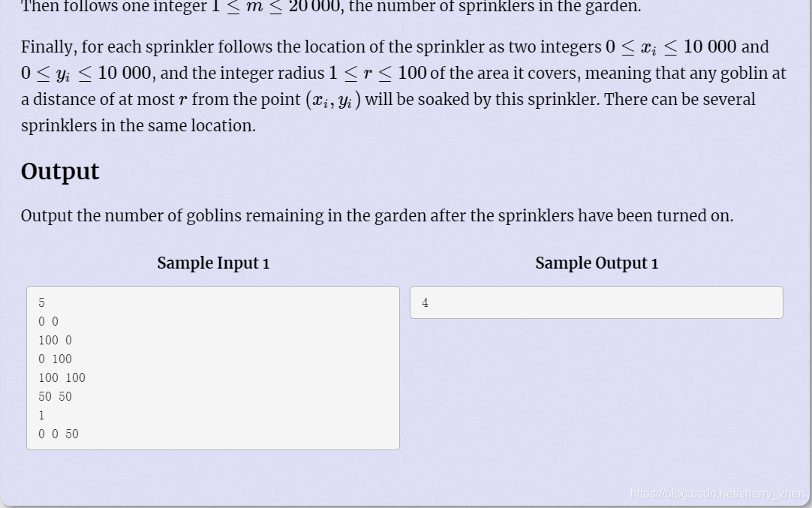Click the '100 0' line in sample input
The image size is (812, 508).
coord(55,340)
